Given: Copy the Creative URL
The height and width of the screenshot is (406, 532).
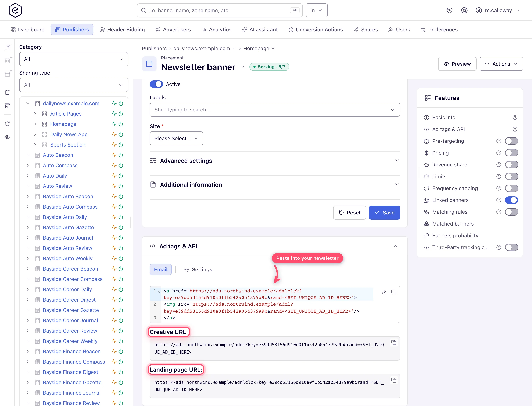Looking at the screenshot, I should pos(394,343).
